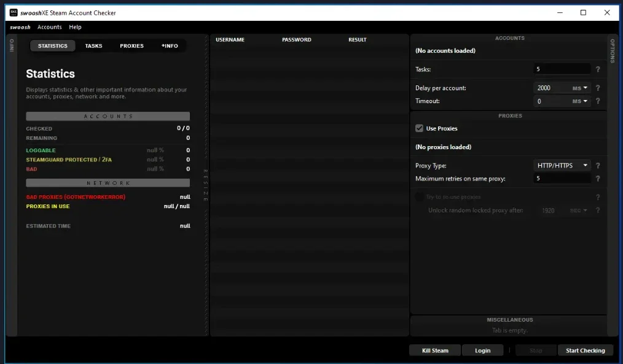Click the Start Checking button
623x364 pixels.
[586, 350]
